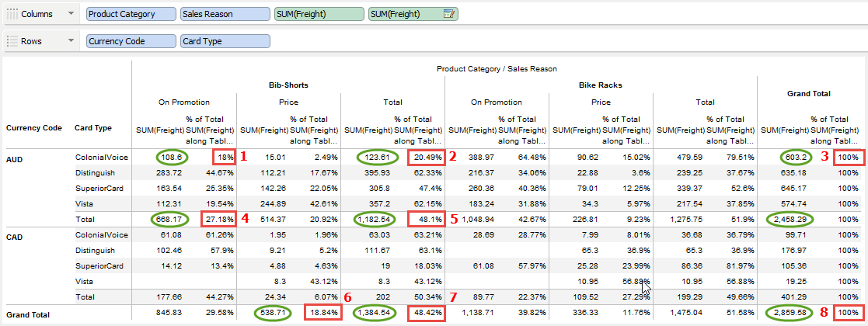Open the Rows shelf dropdown arrow
868x326 pixels.
pyautogui.click(x=72, y=41)
